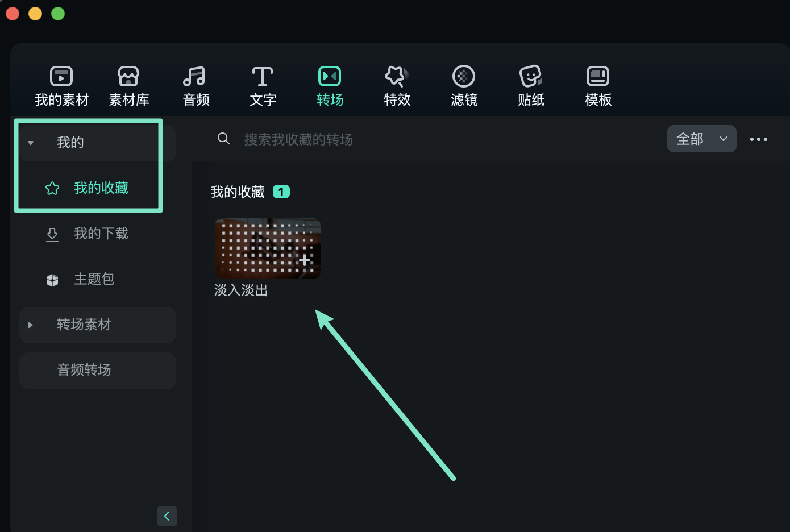Expand the 转场素材 category
This screenshot has width=790, height=532.
pyautogui.click(x=31, y=325)
